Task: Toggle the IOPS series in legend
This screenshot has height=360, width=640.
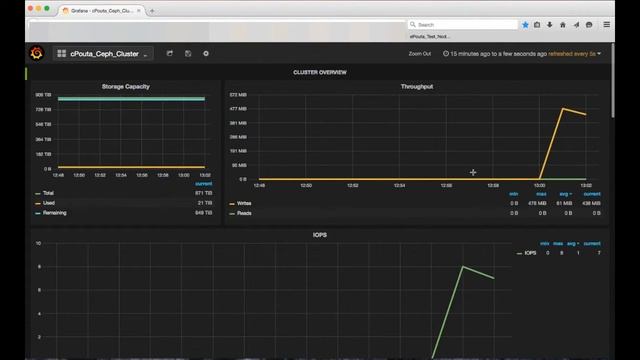Action: coord(530,253)
